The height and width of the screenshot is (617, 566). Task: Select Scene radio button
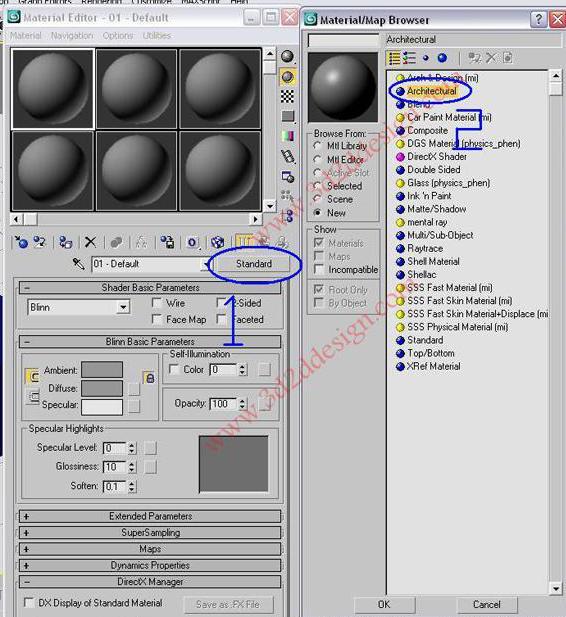point(318,199)
